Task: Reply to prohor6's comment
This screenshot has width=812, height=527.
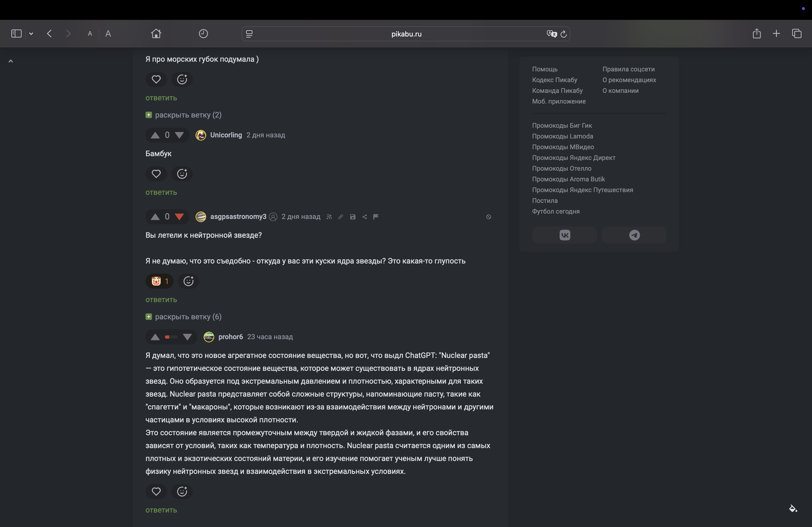Action: coord(161,510)
